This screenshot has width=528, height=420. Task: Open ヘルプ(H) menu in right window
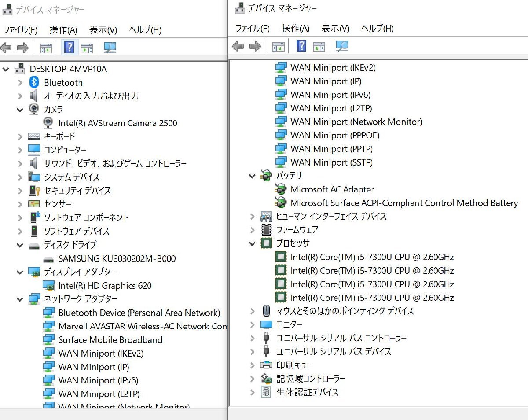pos(378,29)
